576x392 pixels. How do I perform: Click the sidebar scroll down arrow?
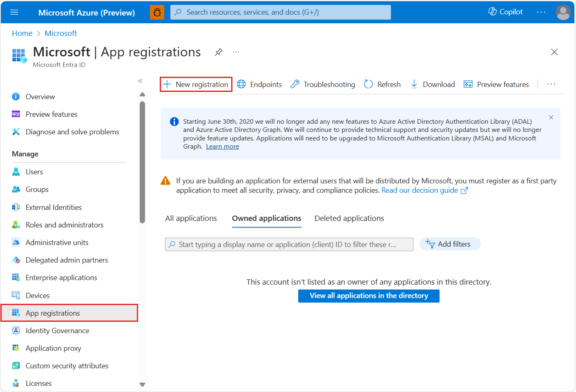point(142,384)
